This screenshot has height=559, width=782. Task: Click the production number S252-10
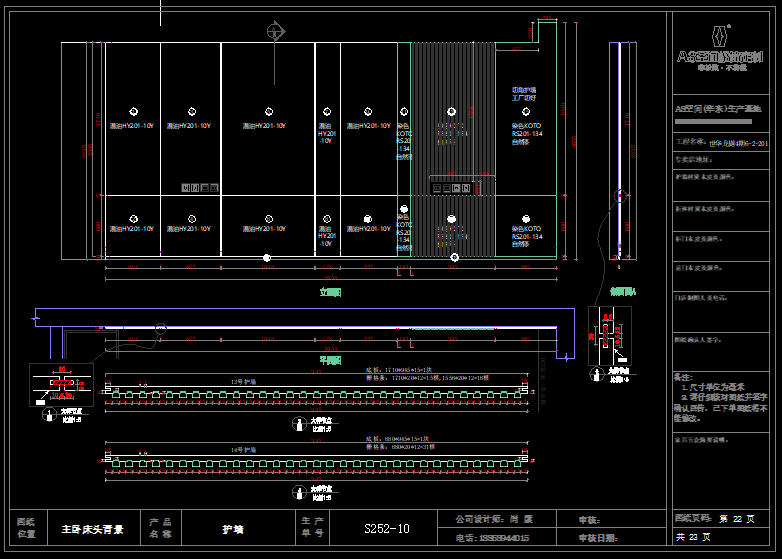click(386, 528)
